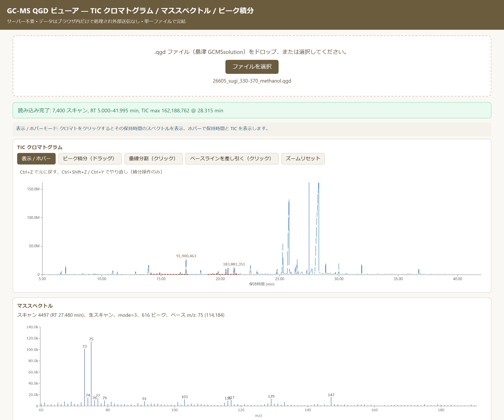The width and height of the screenshot is (504, 420).
Task: Click the ズームリセット button
Action: click(x=303, y=159)
